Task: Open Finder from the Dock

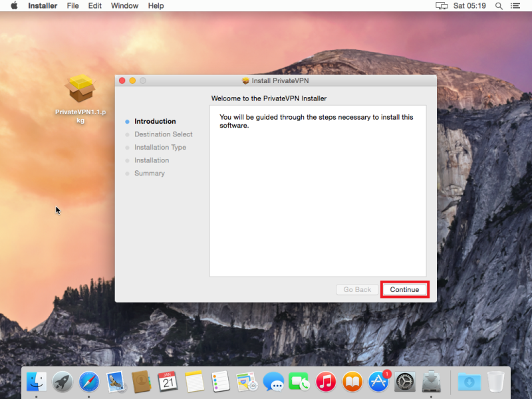Action: [x=36, y=381]
